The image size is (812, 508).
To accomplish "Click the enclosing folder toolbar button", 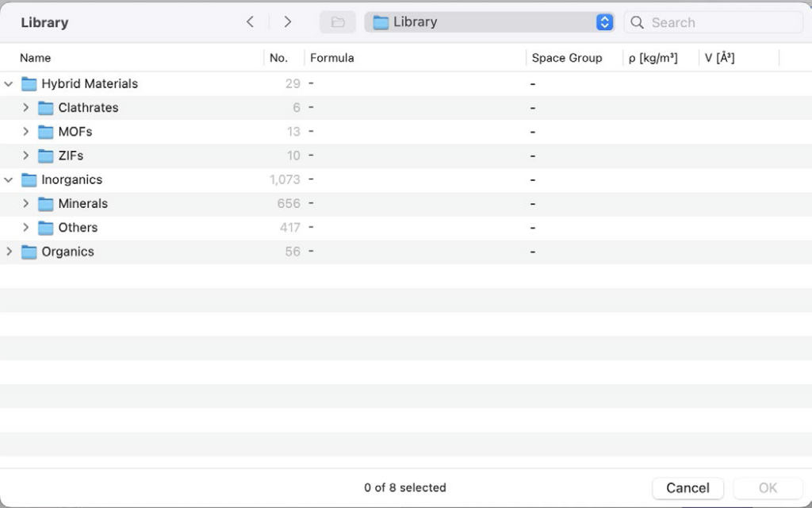I will (x=338, y=22).
